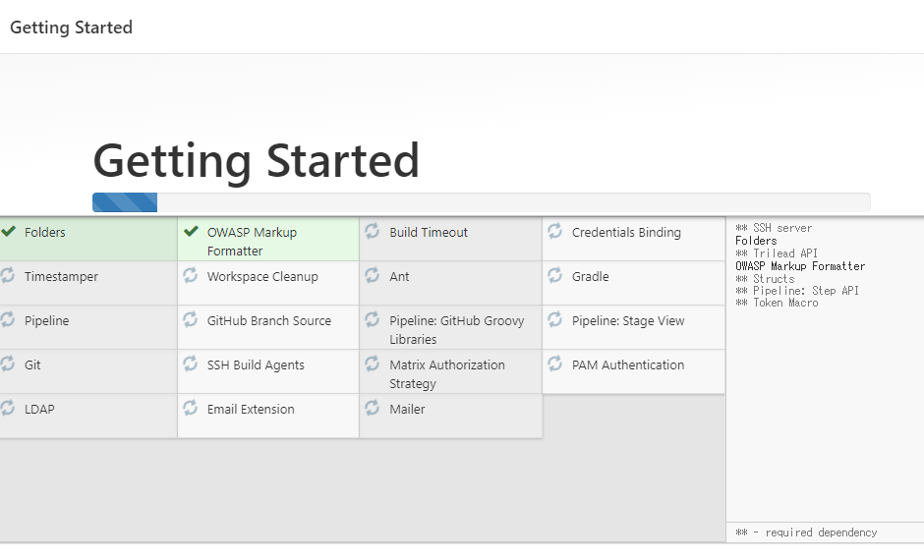Click the pending spinner icon for Ant
The width and height of the screenshot is (924, 560).
tap(372, 275)
